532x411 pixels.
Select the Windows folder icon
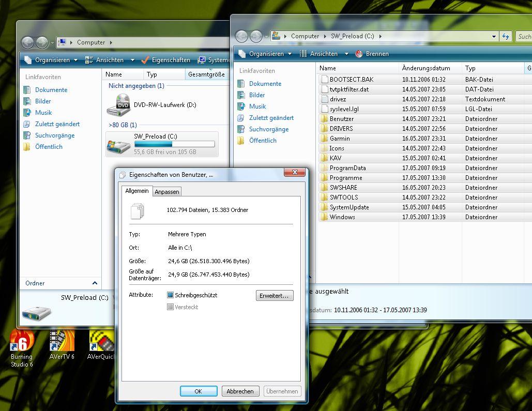coord(324,217)
